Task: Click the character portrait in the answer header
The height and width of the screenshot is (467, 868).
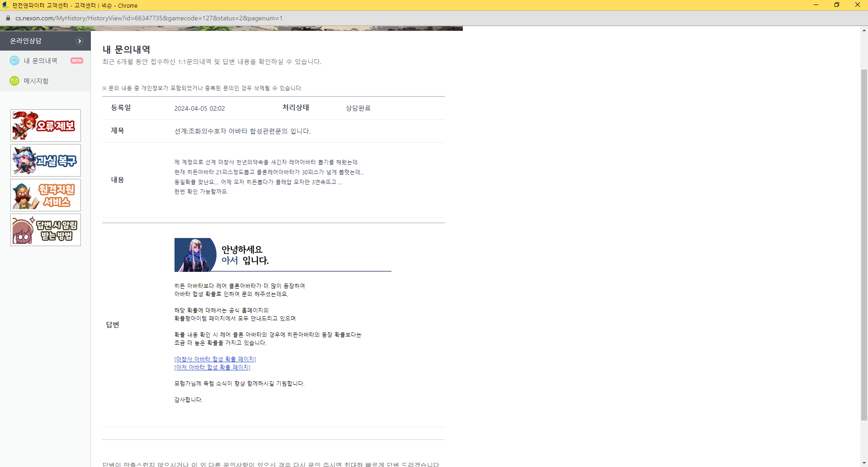Action: 195,255
